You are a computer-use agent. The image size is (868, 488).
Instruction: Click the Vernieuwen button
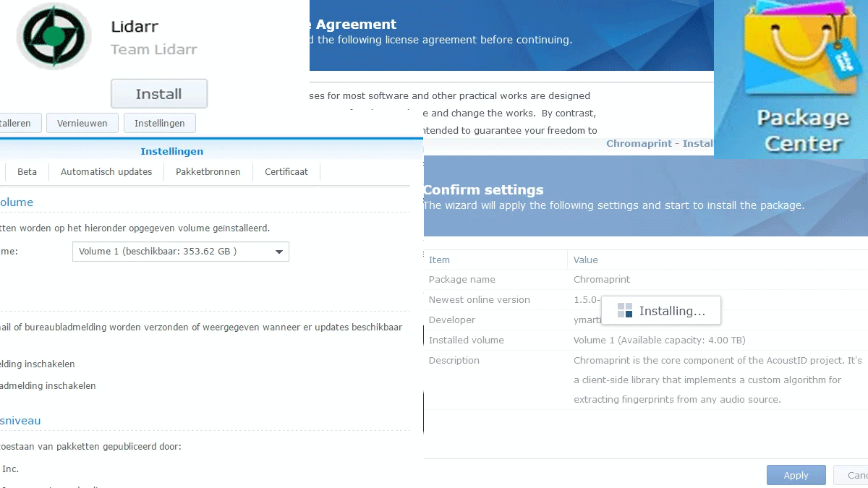(82, 124)
